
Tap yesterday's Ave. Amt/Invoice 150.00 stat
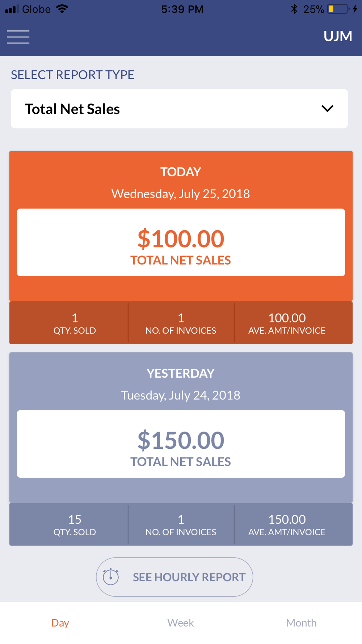pyautogui.click(x=287, y=524)
